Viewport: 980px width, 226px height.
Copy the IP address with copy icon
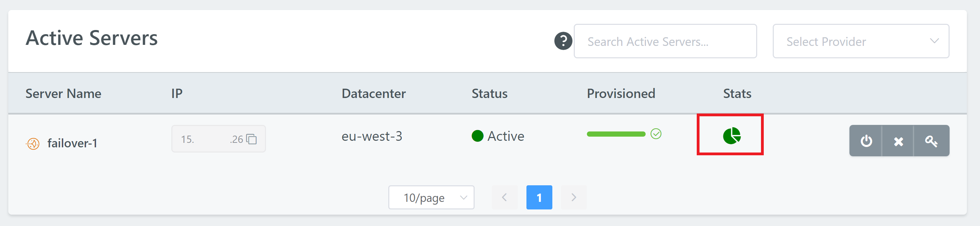click(x=251, y=139)
